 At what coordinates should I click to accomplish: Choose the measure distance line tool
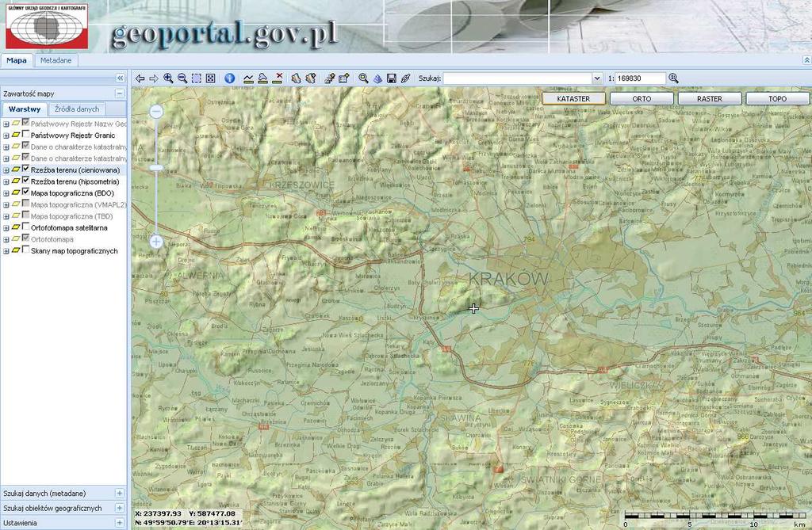point(248,78)
